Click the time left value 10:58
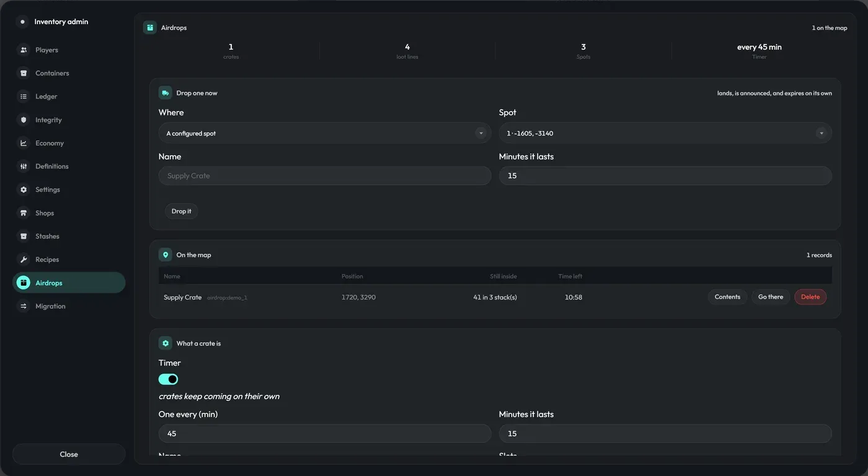The height and width of the screenshot is (476, 868). (573, 297)
